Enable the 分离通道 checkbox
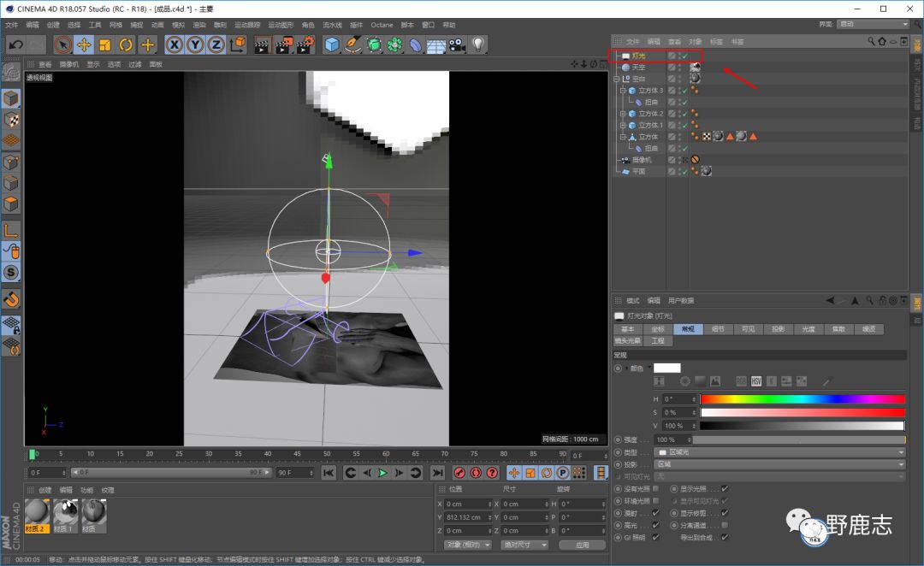This screenshot has width=924, height=566. click(725, 525)
